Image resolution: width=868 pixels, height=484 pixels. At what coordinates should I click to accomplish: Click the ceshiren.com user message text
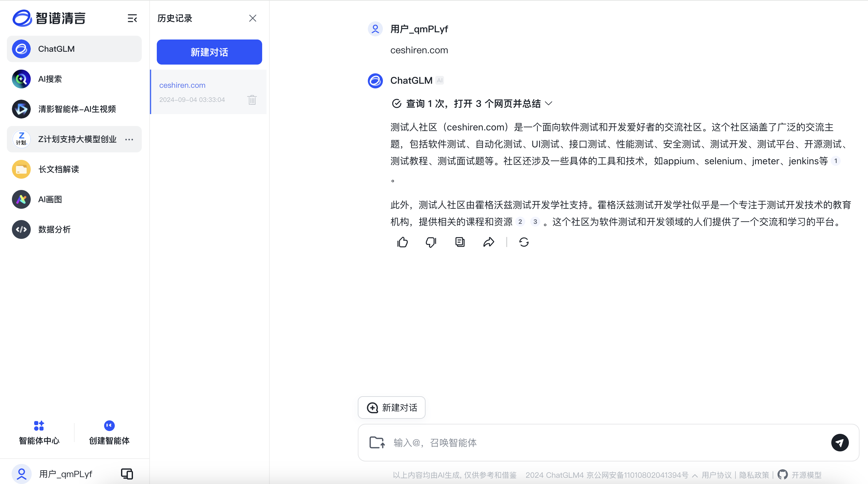click(419, 50)
